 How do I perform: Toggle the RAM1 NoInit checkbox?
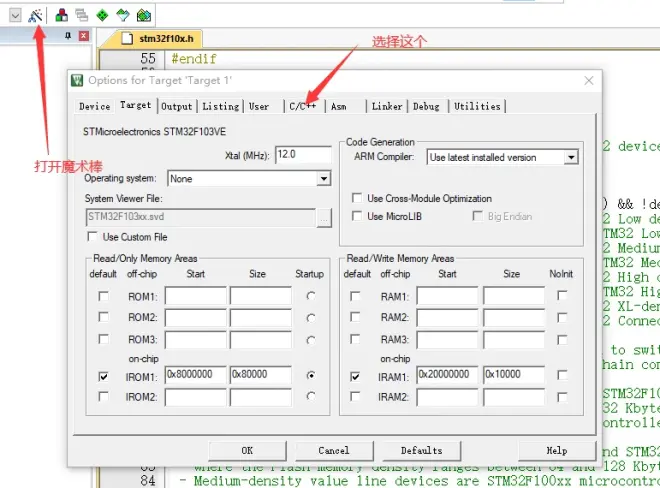[x=562, y=295]
